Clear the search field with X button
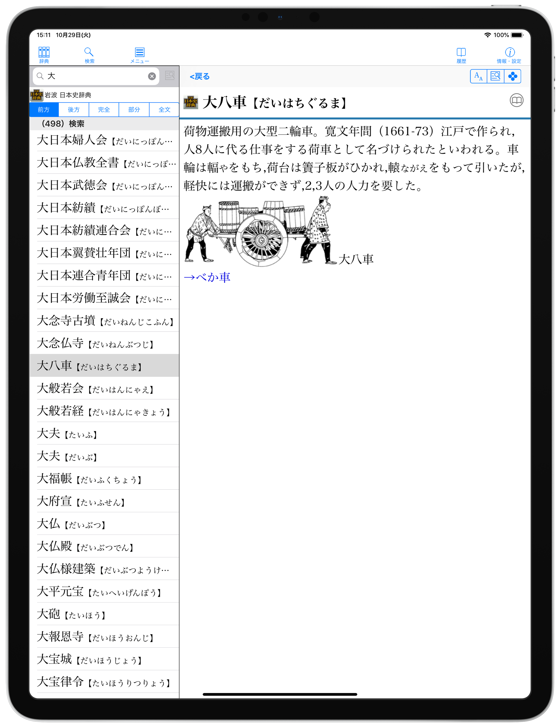The image size is (560, 728). pos(152,76)
